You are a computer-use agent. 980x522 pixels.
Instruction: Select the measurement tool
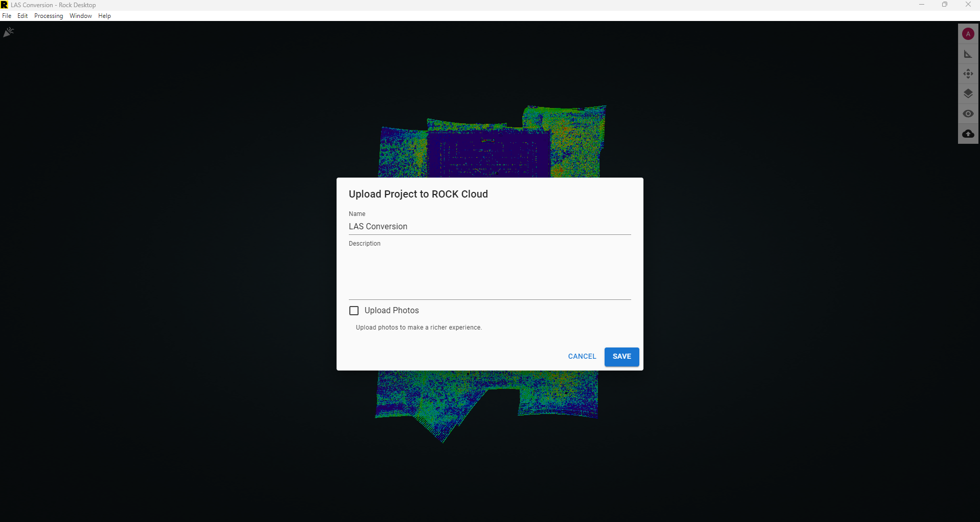(x=968, y=53)
